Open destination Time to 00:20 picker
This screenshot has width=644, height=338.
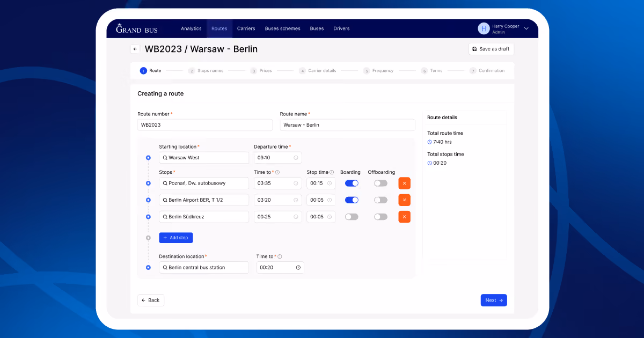tap(280, 267)
